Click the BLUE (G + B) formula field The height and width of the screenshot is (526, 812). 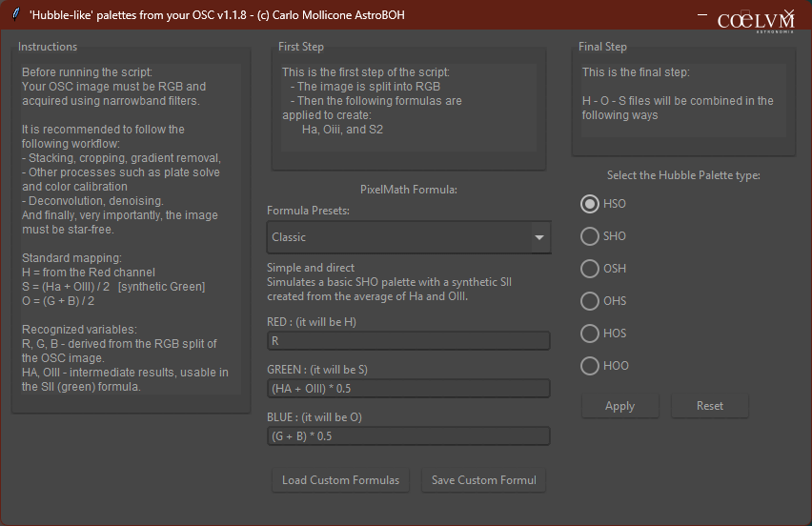(408, 435)
